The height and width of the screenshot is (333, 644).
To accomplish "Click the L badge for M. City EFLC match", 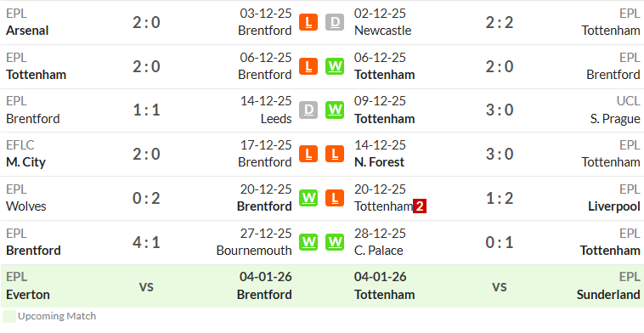I will tap(308, 154).
